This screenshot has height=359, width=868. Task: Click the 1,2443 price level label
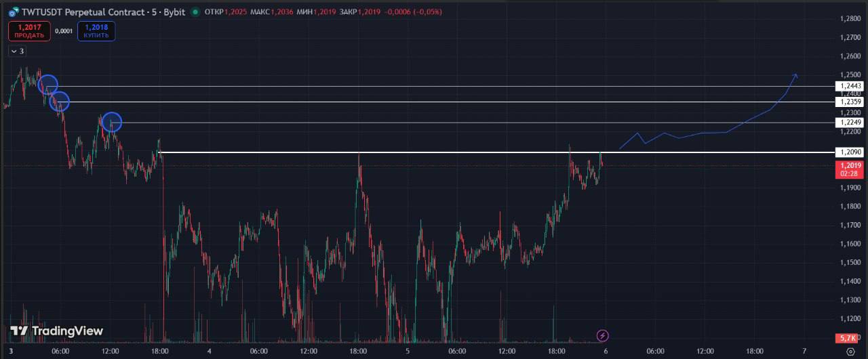pos(850,86)
